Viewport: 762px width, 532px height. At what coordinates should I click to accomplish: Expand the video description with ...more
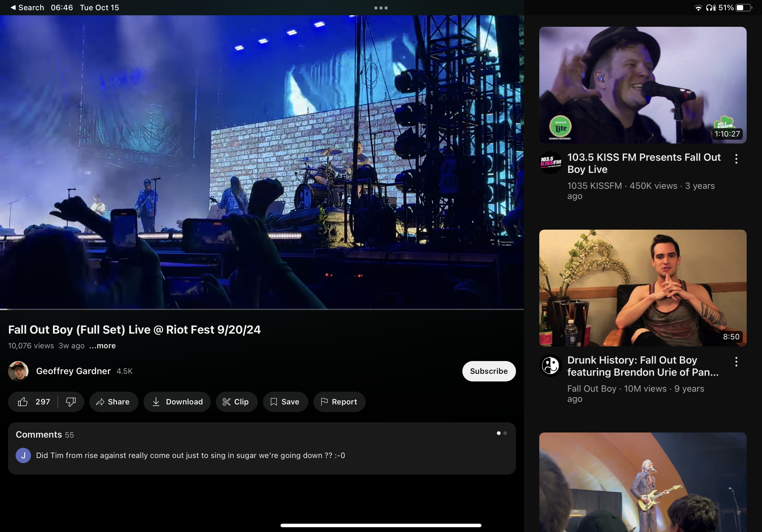[x=102, y=346]
